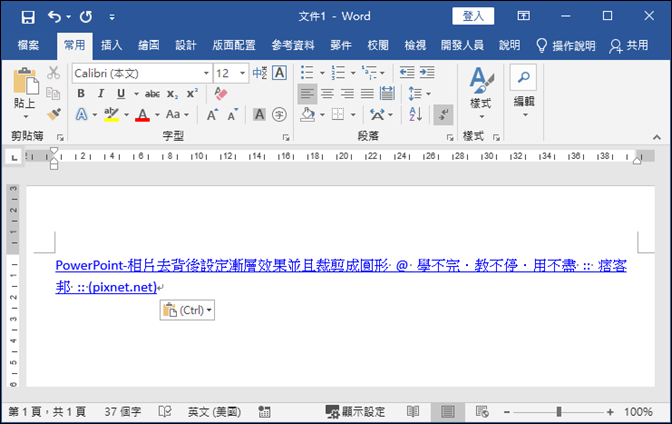Expand the underline style dropdown arrow
The image size is (672, 424).
pyautogui.click(x=136, y=94)
